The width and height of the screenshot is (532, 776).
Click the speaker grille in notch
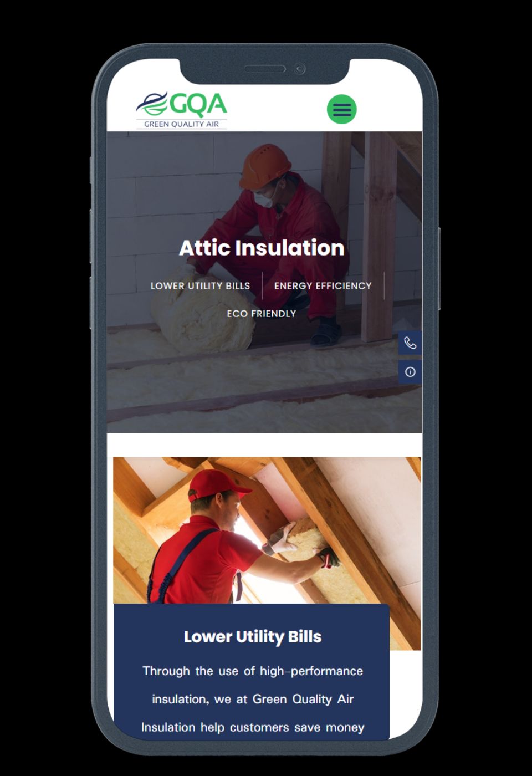[x=265, y=69]
